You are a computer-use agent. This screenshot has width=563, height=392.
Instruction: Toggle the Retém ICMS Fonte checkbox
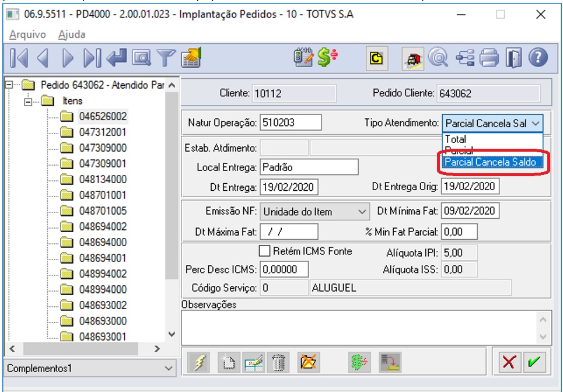(265, 251)
